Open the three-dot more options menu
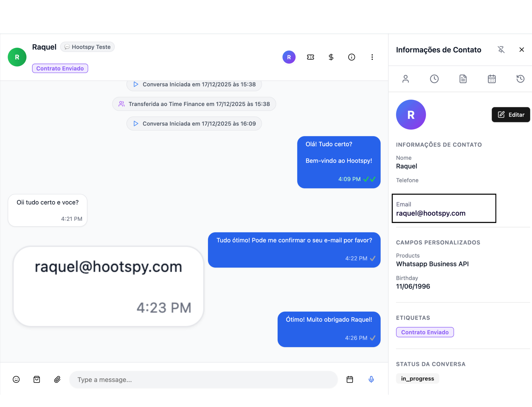This screenshot has width=532, height=407. (372, 57)
